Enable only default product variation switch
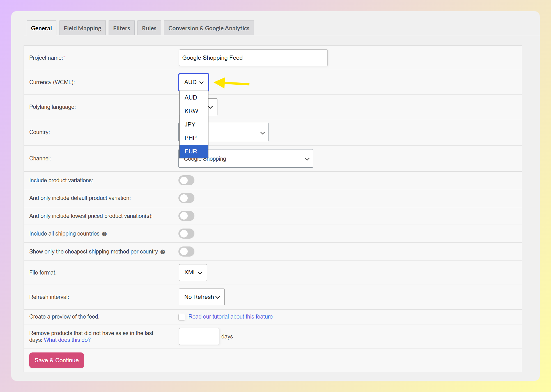This screenshot has width=551, height=392. click(186, 198)
